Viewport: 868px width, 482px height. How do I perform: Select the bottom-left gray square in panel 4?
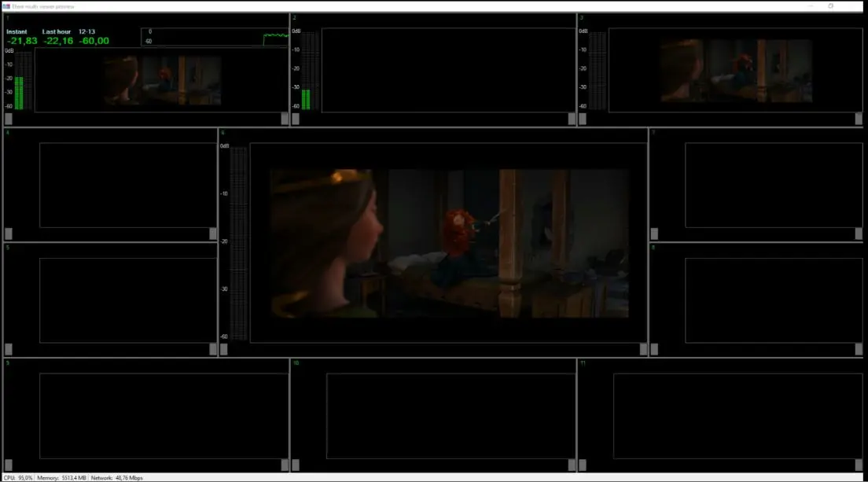pyautogui.click(x=9, y=234)
